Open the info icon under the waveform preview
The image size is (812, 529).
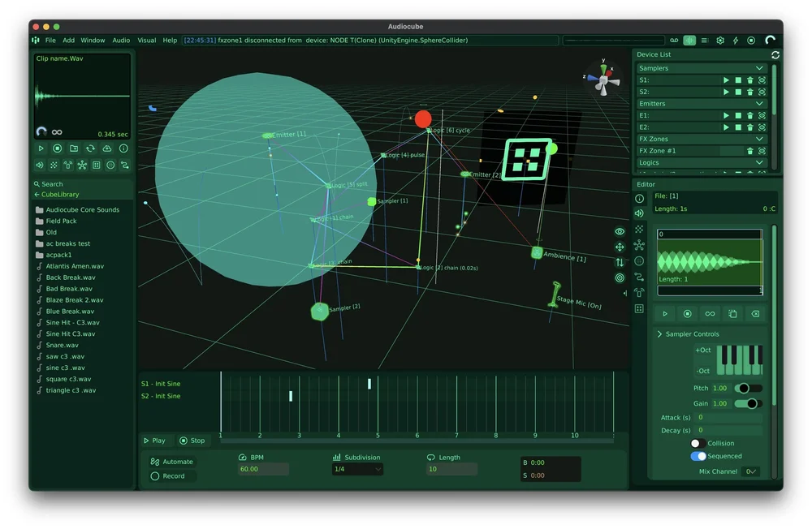point(123,148)
